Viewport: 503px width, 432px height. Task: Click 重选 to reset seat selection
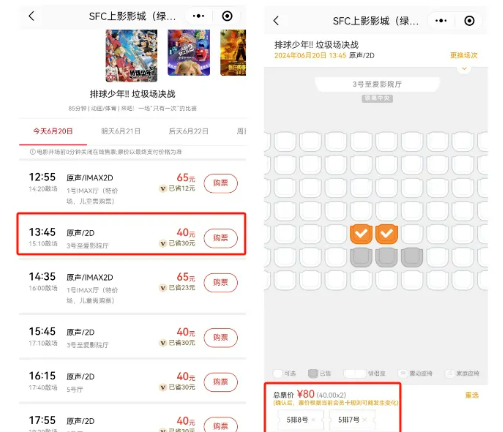coord(472,395)
